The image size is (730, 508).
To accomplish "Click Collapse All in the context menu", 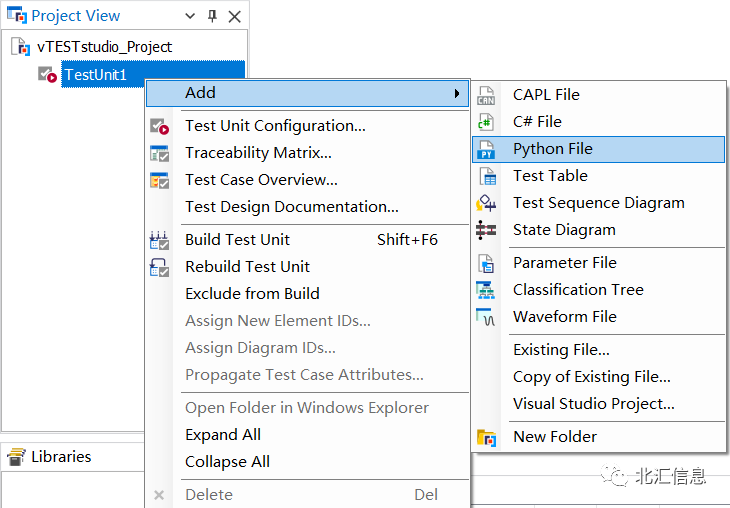I will point(227,462).
